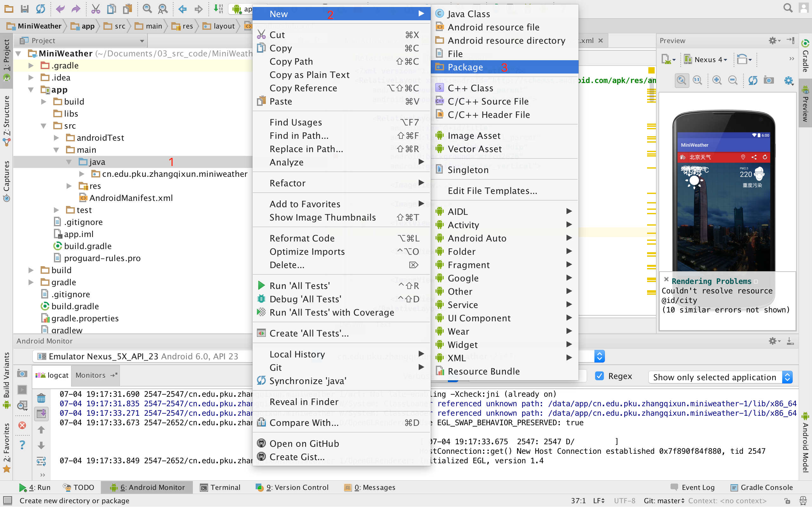Click the Save All toolbar icon
Viewport: 812px width, 507px height.
[x=24, y=9]
